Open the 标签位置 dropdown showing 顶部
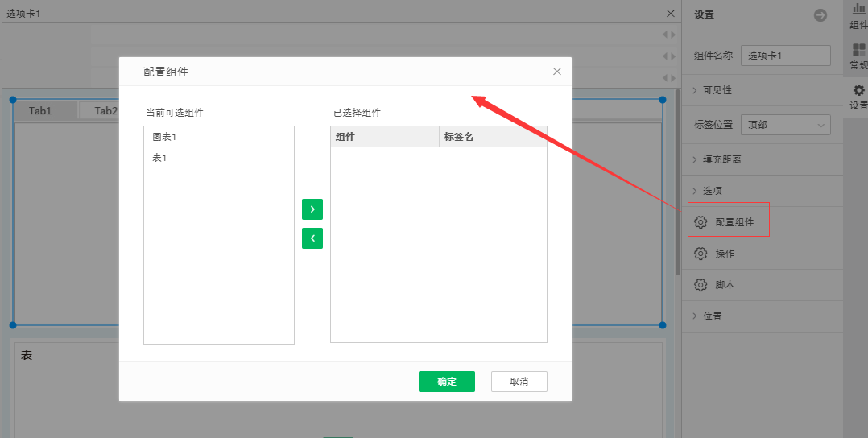The height and width of the screenshot is (438, 868). click(785, 125)
